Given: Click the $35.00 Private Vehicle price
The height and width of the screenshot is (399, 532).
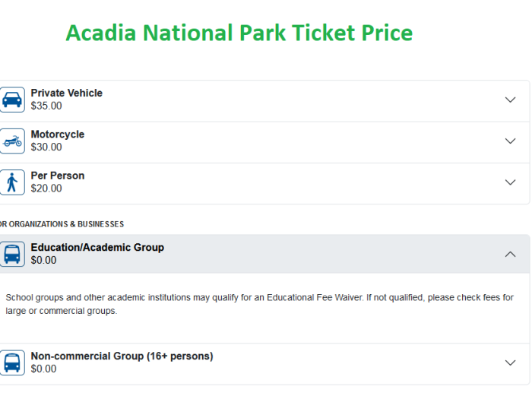Looking at the screenshot, I should (x=46, y=106).
